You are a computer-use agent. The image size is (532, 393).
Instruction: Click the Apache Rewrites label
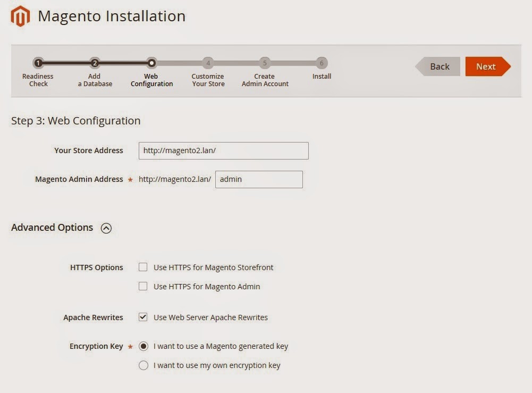94,317
